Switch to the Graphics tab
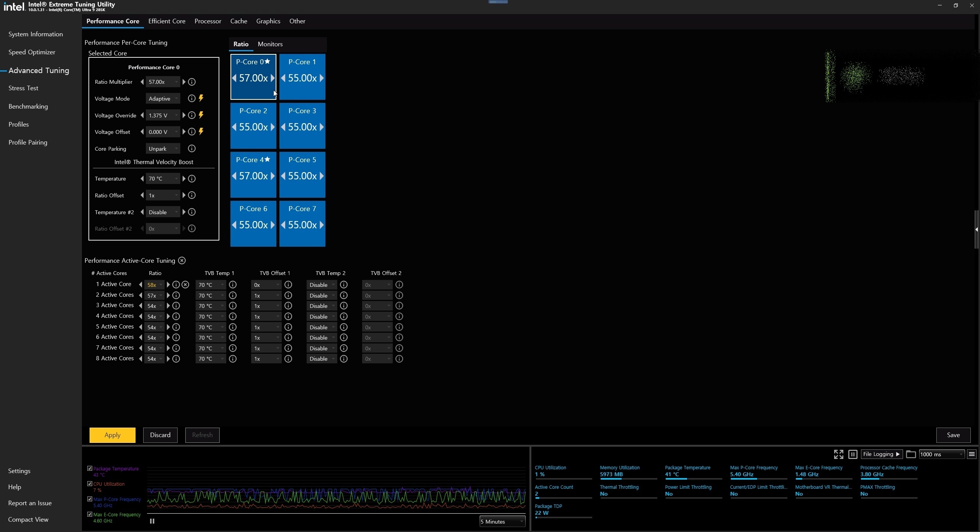 [268, 21]
